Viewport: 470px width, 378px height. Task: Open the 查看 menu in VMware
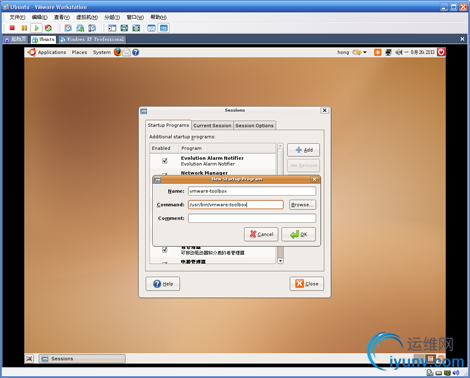point(62,17)
